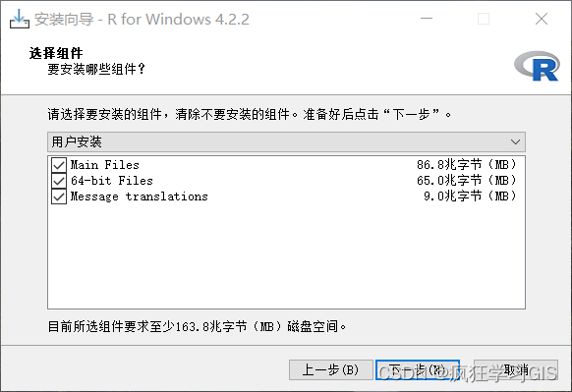
Task: Click the dropdown chevron arrow
Action: pyautogui.click(x=515, y=141)
